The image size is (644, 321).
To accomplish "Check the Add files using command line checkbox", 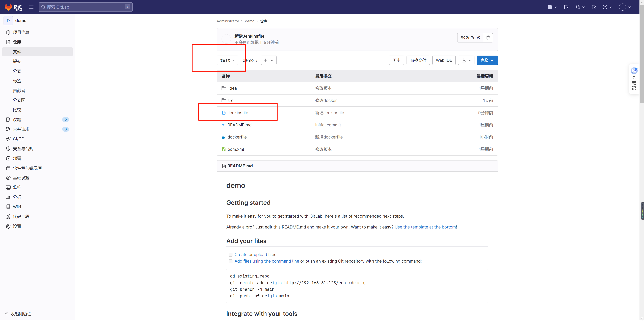I will click(230, 261).
